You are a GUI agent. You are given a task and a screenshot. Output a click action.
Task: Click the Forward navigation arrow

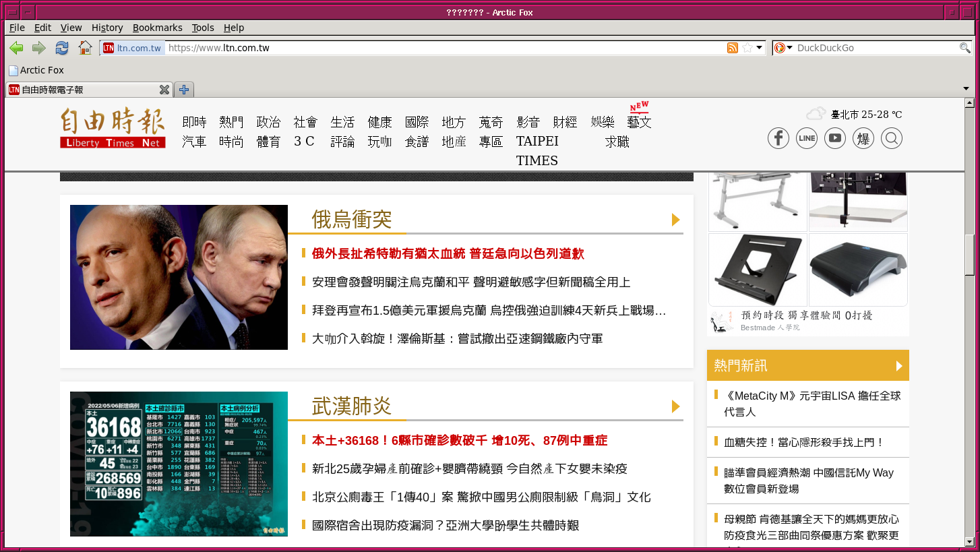pyautogui.click(x=39, y=48)
